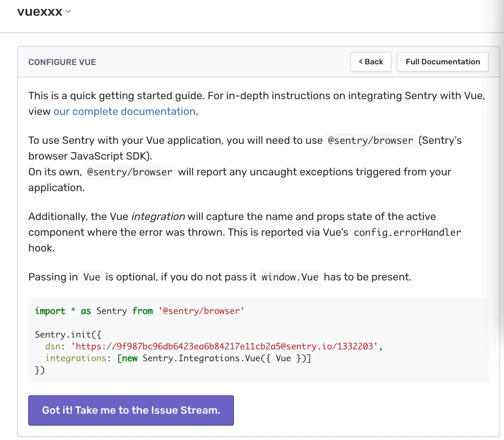
Task: Click the vuexxx project title
Action: coord(40,12)
